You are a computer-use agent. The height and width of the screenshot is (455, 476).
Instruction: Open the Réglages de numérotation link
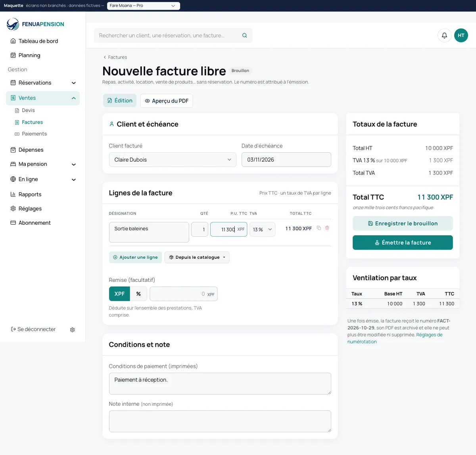click(395, 338)
